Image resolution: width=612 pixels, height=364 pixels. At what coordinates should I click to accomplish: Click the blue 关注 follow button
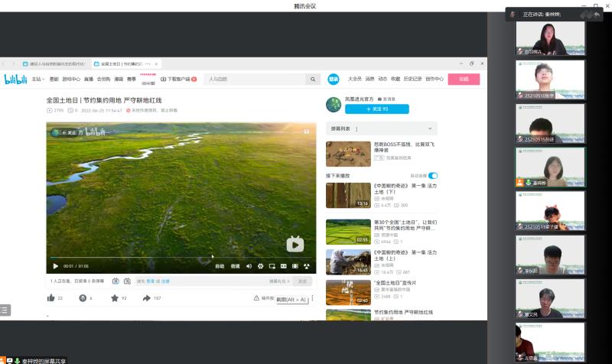point(366,109)
